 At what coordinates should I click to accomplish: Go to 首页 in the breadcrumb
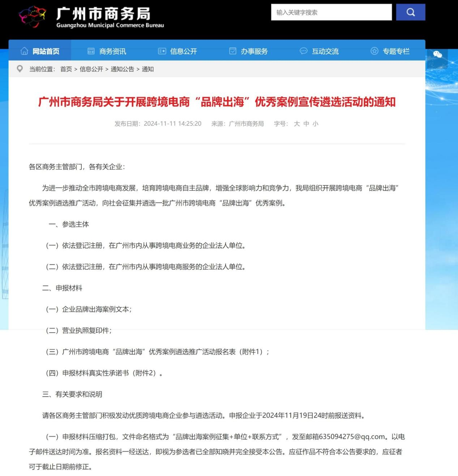tap(66, 69)
